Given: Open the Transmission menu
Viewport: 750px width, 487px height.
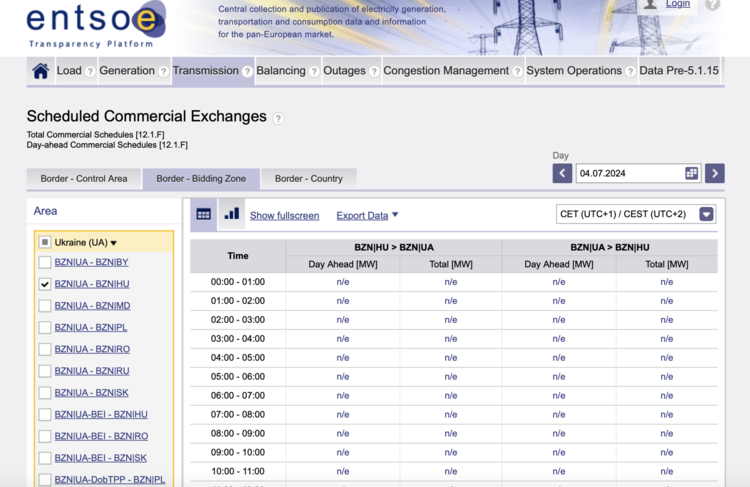Looking at the screenshot, I should [206, 71].
